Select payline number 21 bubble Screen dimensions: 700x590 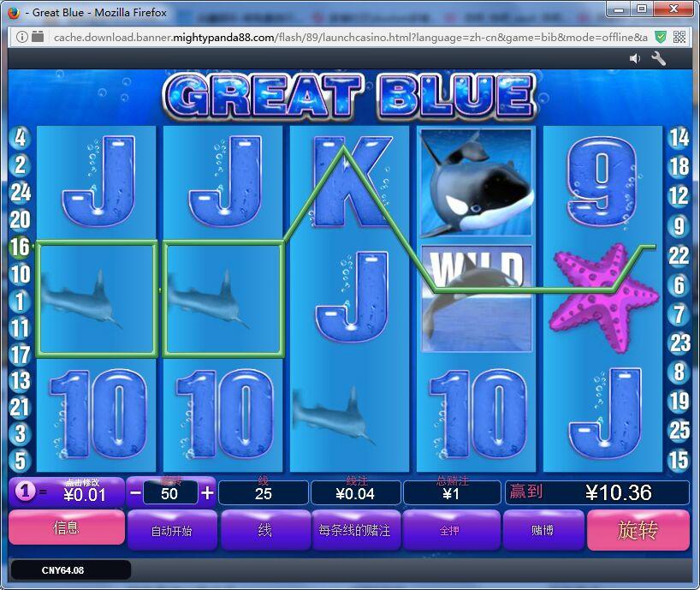(20, 408)
